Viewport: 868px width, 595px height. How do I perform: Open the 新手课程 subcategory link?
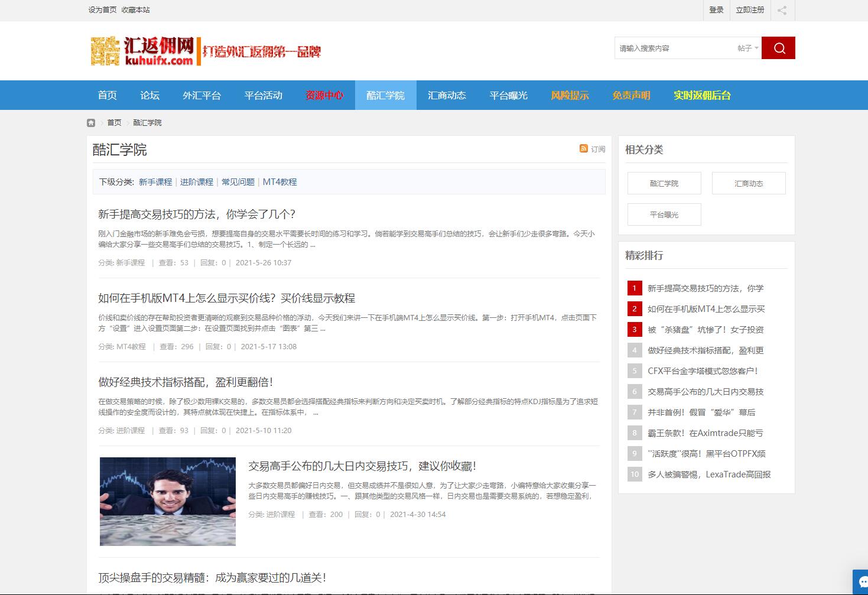[x=155, y=182]
